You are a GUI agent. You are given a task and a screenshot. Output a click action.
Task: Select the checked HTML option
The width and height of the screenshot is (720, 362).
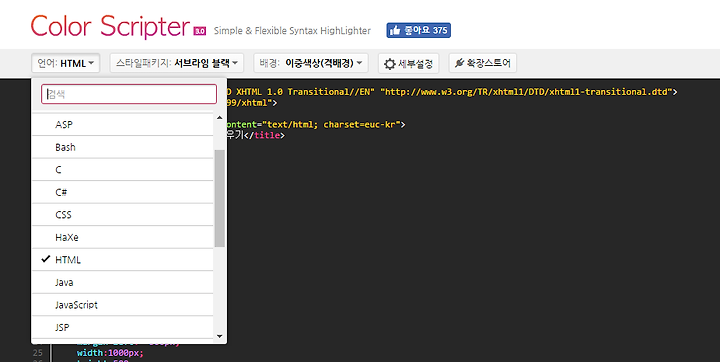123,260
